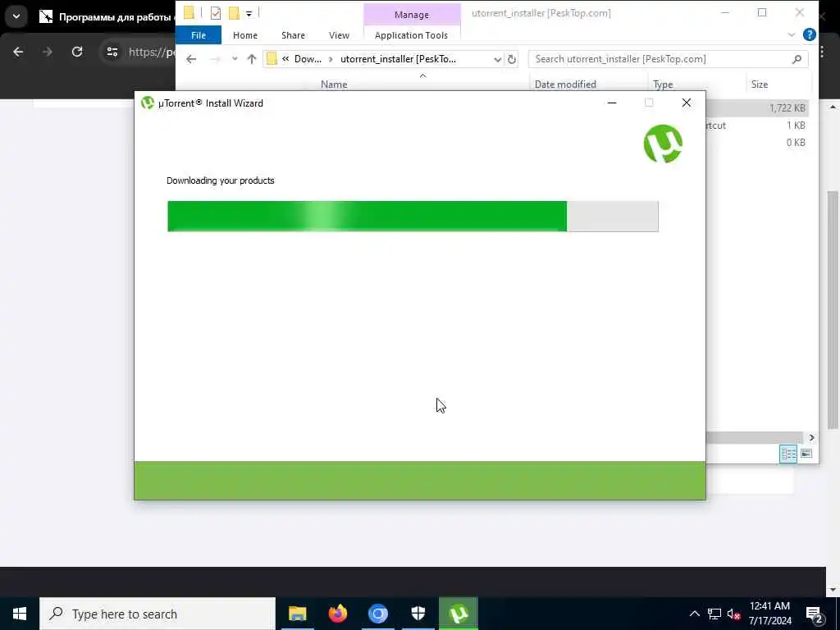This screenshot has width=840, height=630.
Task: Go back in the Chrome browser
Action: coord(18,52)
